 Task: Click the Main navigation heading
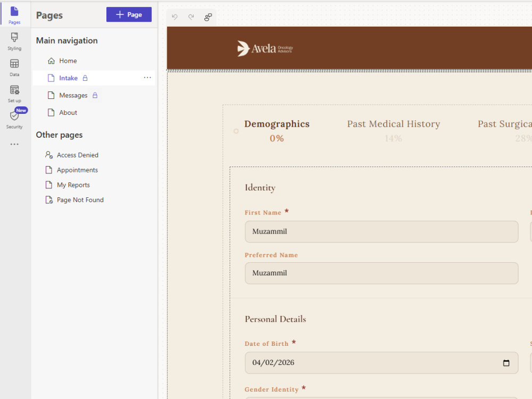(67, 40)
